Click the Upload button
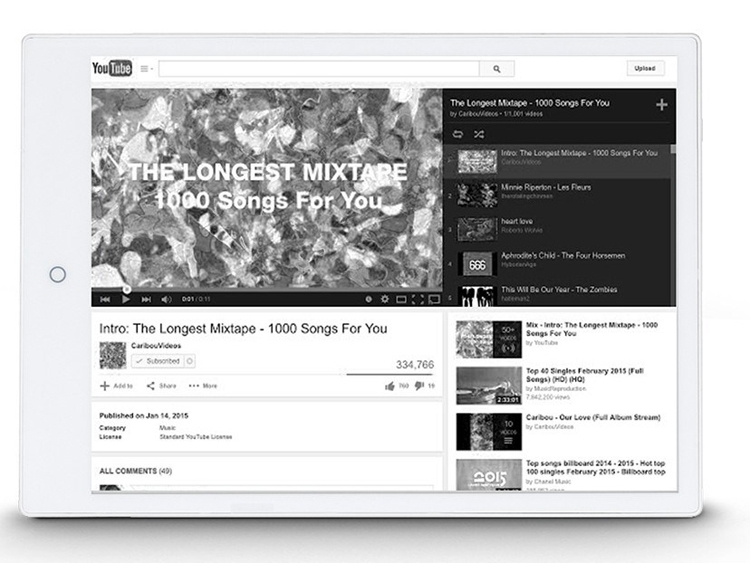Screen dimensions: 750x563 click(x=645, y=68)
